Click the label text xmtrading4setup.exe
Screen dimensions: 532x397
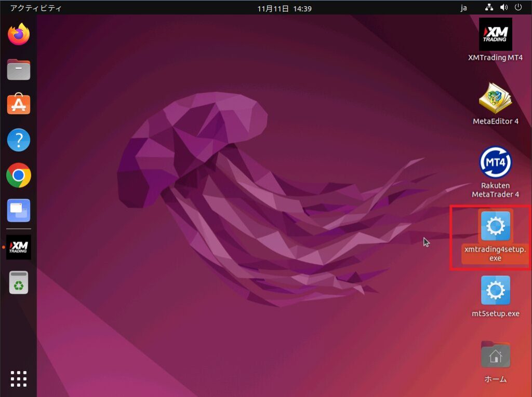click(x=495, y=254)
